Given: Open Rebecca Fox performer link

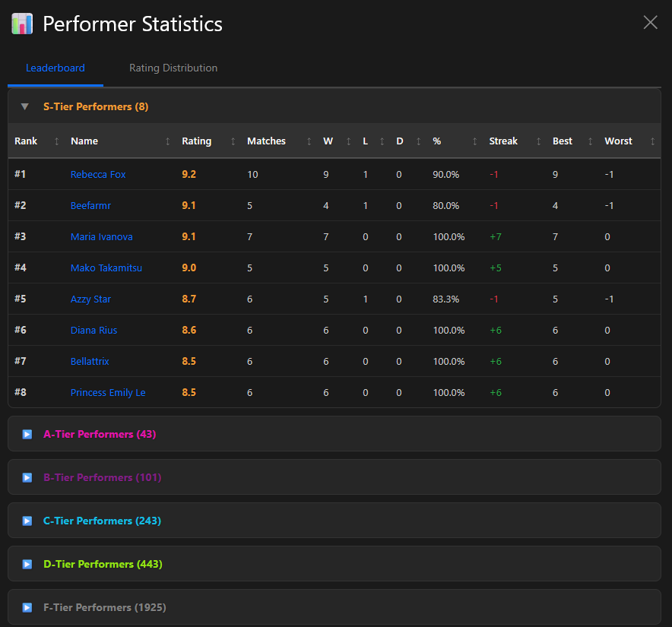Looking at the screenshot, I should (x=98, y=175).
